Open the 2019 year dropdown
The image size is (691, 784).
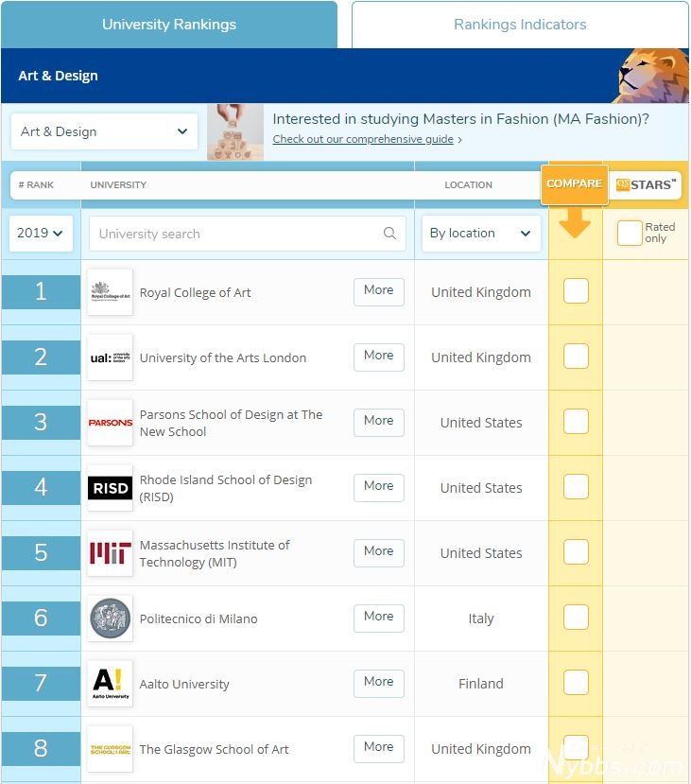(x=41, y=233)
